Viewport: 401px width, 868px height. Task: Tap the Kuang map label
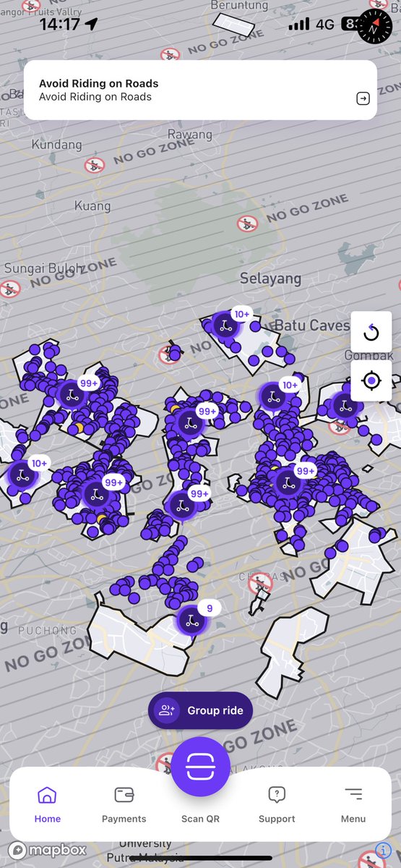coord(92,206)
